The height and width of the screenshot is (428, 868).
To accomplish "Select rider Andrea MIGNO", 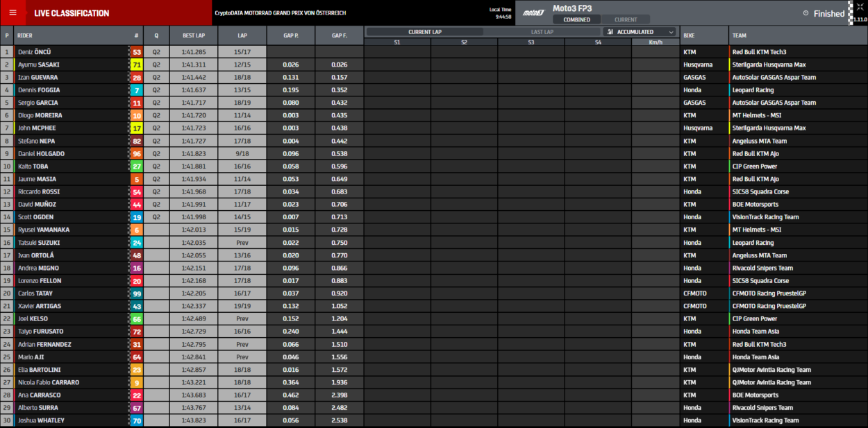I will click(x=38, y=268).
